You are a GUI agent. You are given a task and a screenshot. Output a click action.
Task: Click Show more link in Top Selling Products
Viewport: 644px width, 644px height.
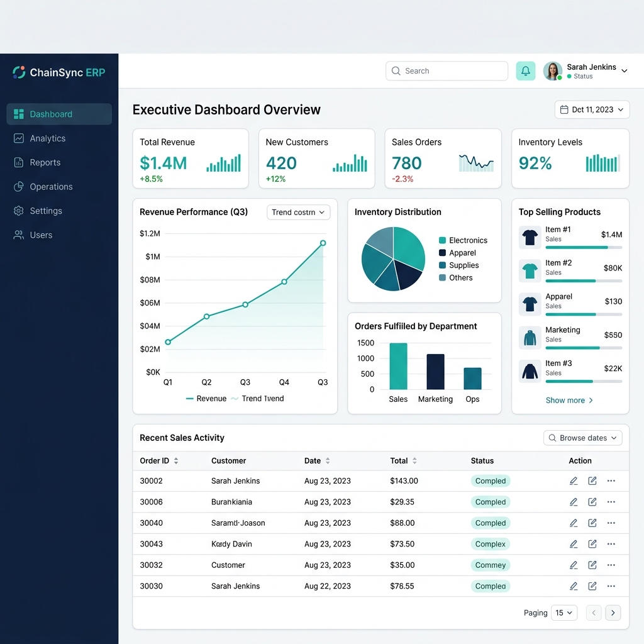click(569, 401)
